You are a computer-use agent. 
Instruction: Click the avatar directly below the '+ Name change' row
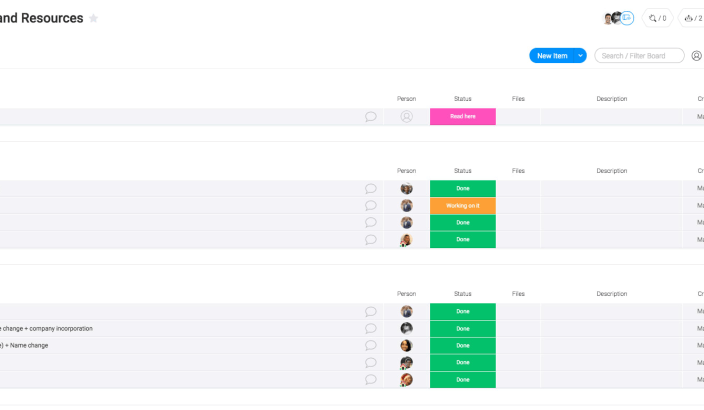coord(406,363)
